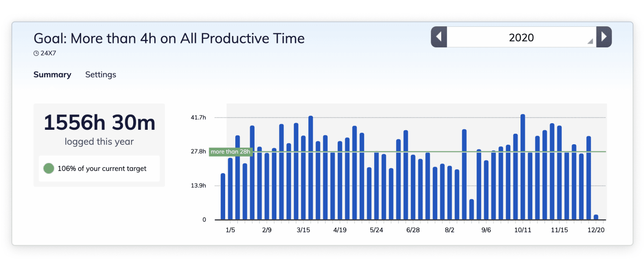The width and height of the screenshot is (644, 267).
Task: Click the green target status circle
Action: [x=49, y=168]
